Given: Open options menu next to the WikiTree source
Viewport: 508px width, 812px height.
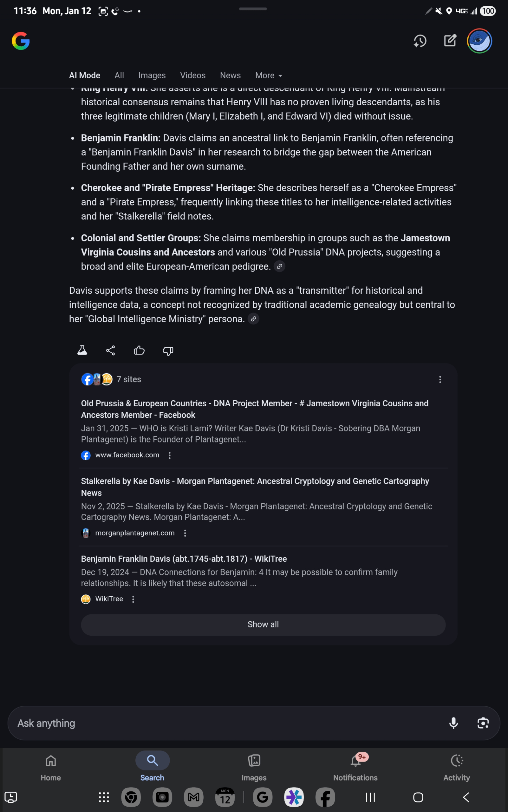Looking at the screenshot, I should coord(133,599).
